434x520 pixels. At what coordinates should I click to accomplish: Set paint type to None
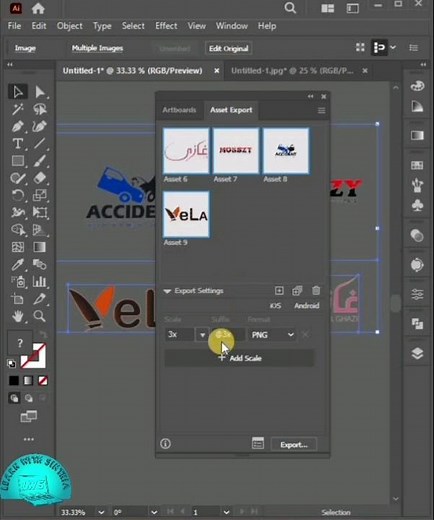pyautogui.click(x=43, y=381)
